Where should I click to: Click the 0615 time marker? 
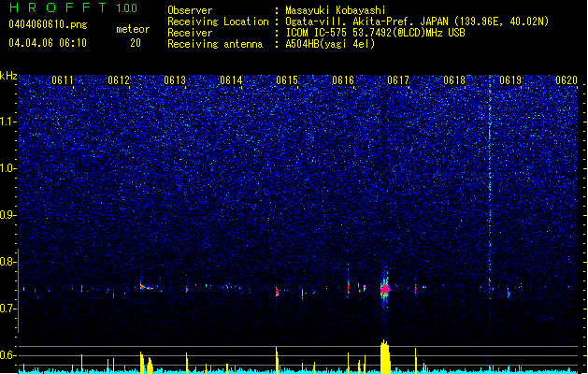(x=287, y=80)
